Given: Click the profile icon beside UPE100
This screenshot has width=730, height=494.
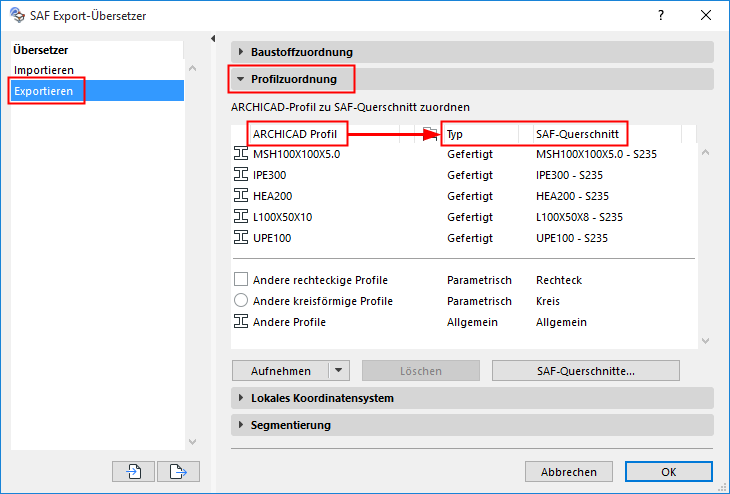Looking at the screenshot, I should [241, 237].
